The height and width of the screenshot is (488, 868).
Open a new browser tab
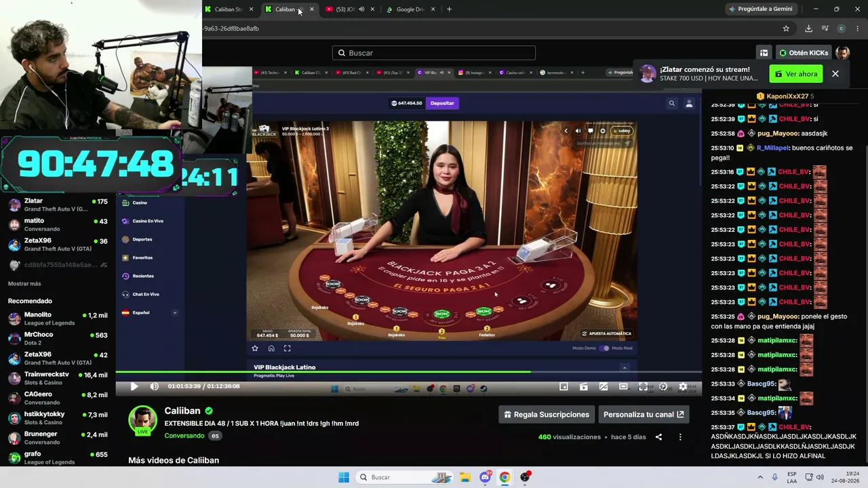point(449,9)
